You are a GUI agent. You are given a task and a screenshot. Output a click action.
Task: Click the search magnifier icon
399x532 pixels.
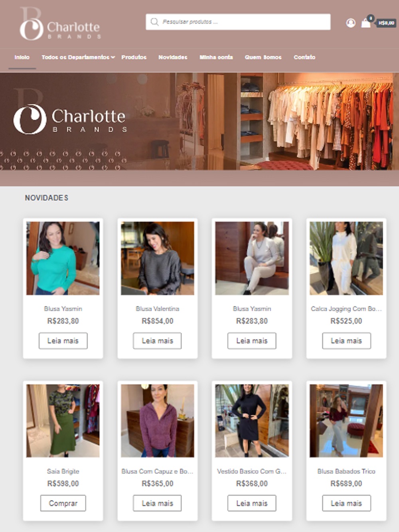click(155, 22)
